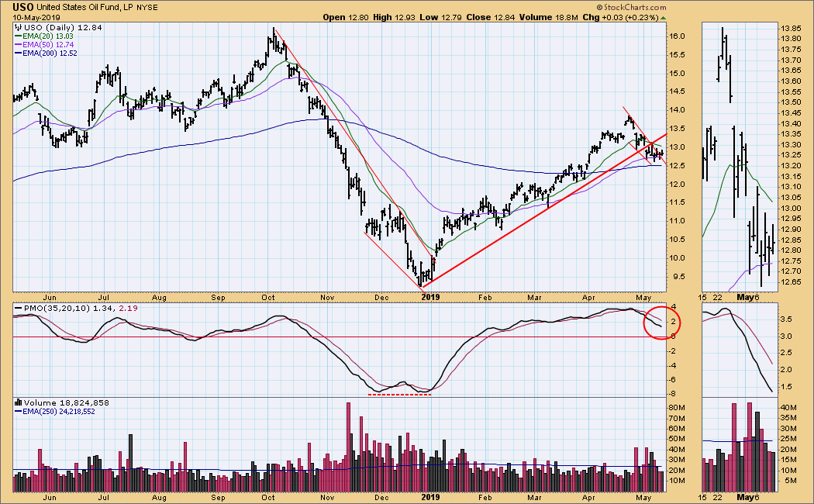
Task: Click the 'United States Oil Fund, LP' name
Action: pos(85,8)
